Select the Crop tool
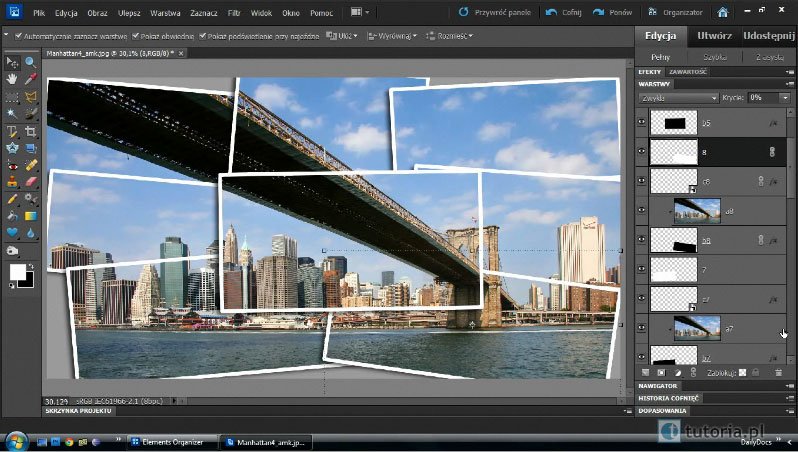The height and width of the screenshot is (452, 798). point(31,131)
